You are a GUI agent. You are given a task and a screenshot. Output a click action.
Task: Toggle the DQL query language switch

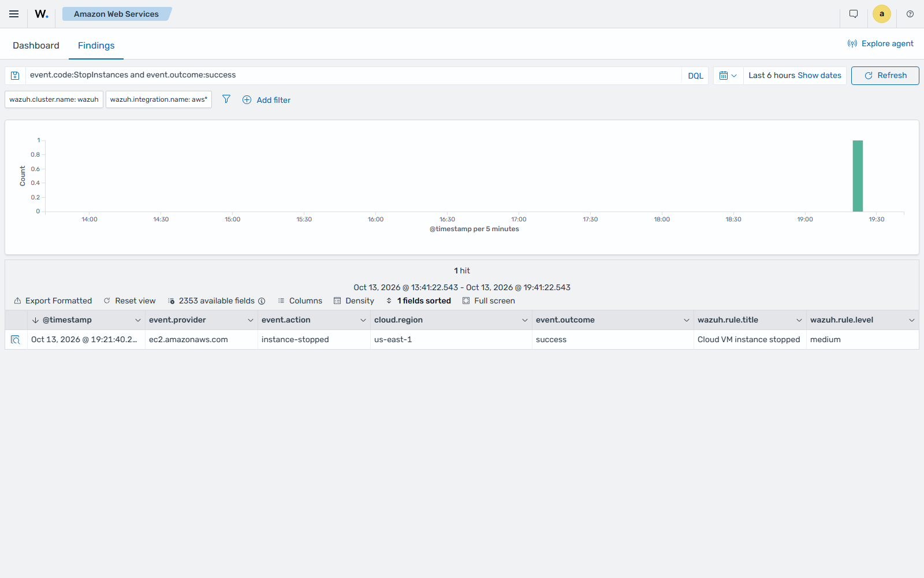tap(695, 76)
